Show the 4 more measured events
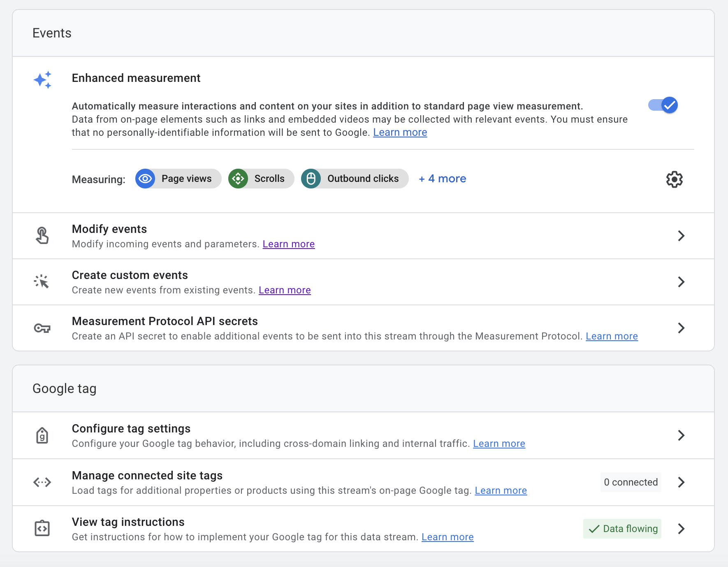The height and width of the screenshot is (567, 728). coord(442,179)
